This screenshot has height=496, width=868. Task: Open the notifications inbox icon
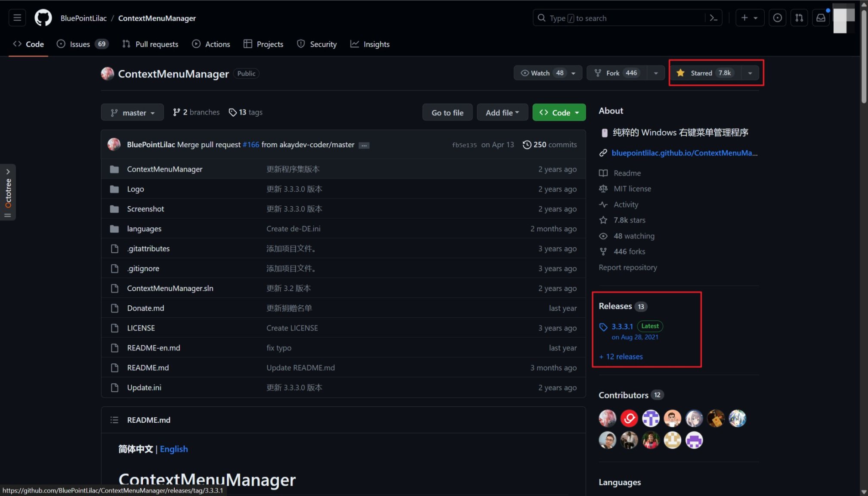tap(821, 18)
